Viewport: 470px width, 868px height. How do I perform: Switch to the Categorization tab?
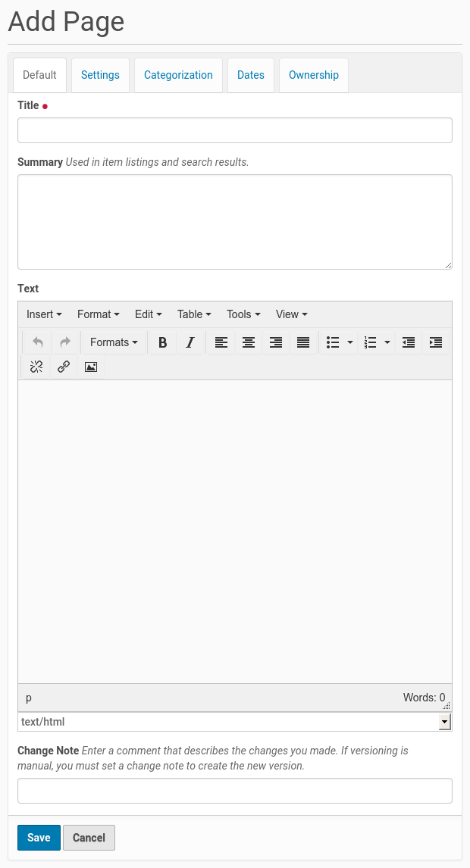coord(178,75)
